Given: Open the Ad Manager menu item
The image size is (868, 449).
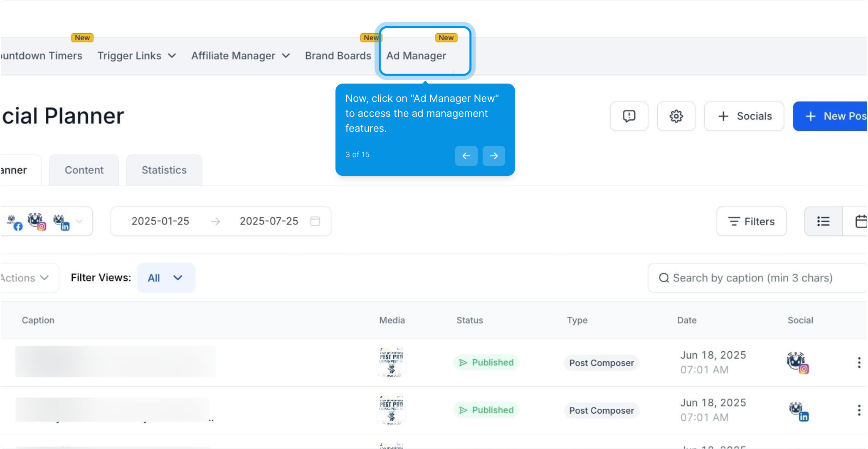Looking at the screenshot, I should tap(416, 56).
